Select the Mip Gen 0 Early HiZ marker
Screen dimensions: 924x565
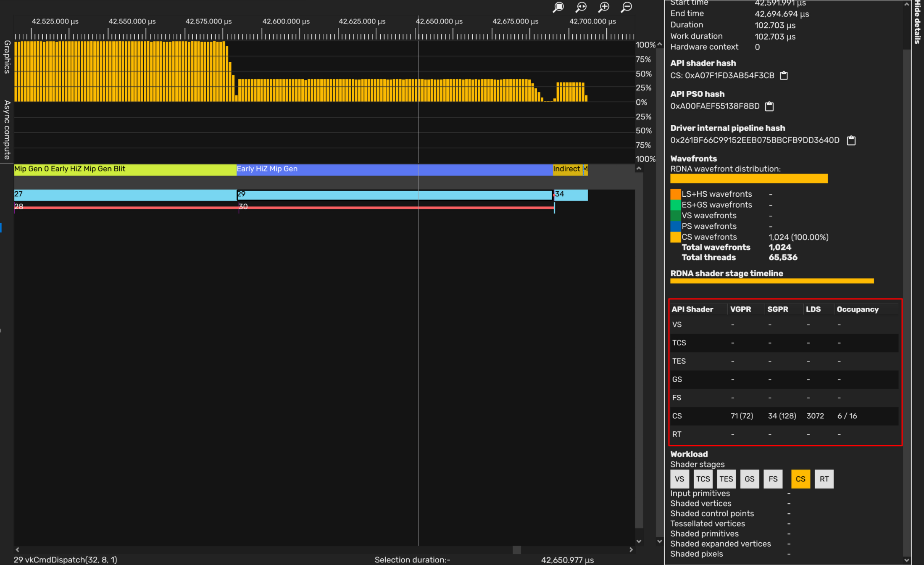tap(125, 169)
